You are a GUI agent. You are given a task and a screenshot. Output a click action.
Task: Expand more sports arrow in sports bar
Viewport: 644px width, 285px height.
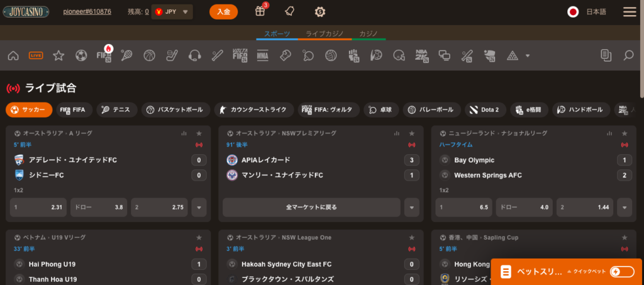tap(528, 56)
